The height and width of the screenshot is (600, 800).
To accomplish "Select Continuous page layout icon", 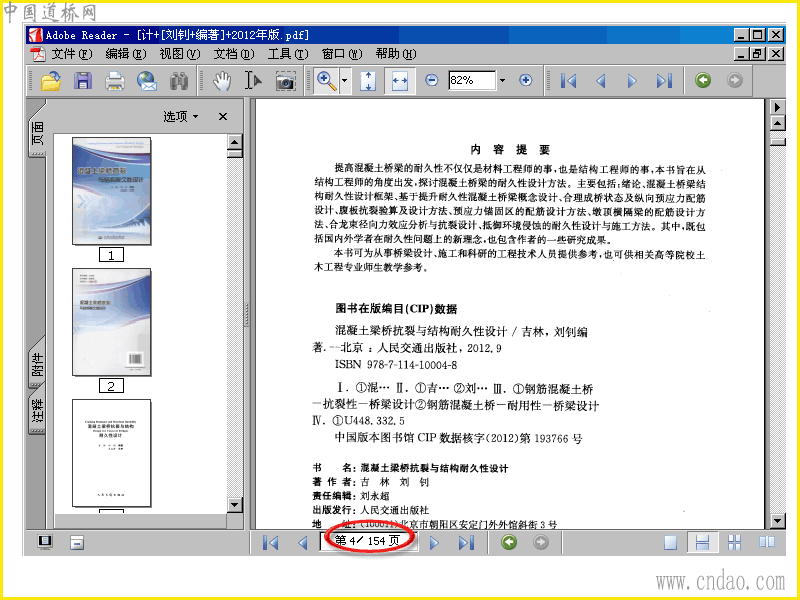I will click(702, 542).
